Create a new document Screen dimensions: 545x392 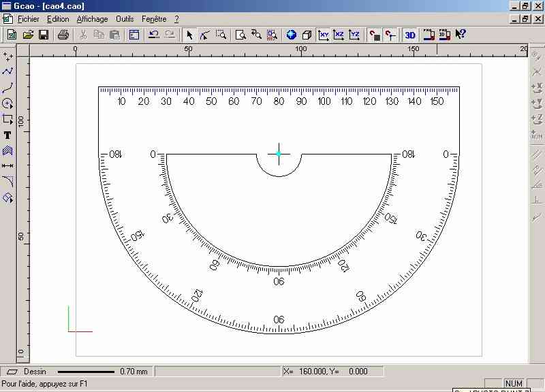pyautogui.click(x=12, y=35)
